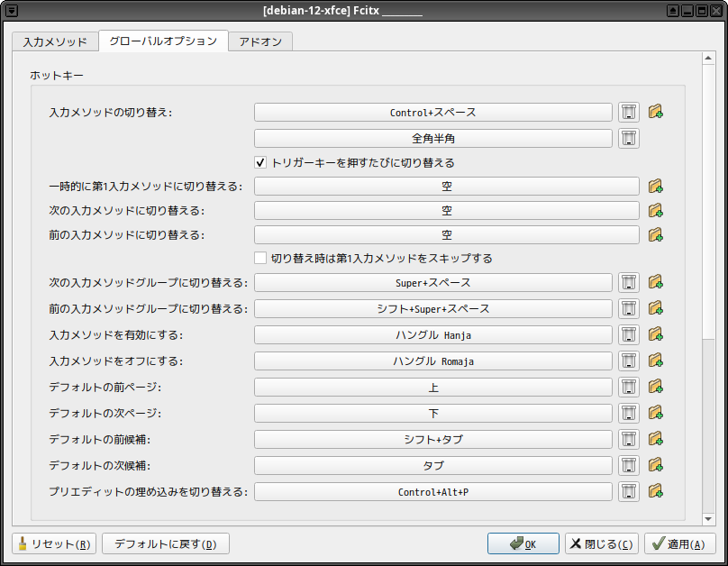Clear the ハングル Hanja activation key
This screenshot has width=728, height=566.
coord(628,333)
